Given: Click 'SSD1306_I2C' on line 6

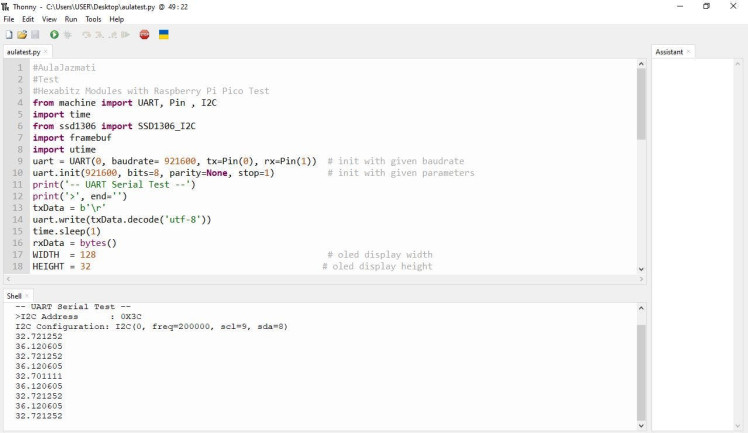Looking at the screenshot, I should (x=166, y=126).
